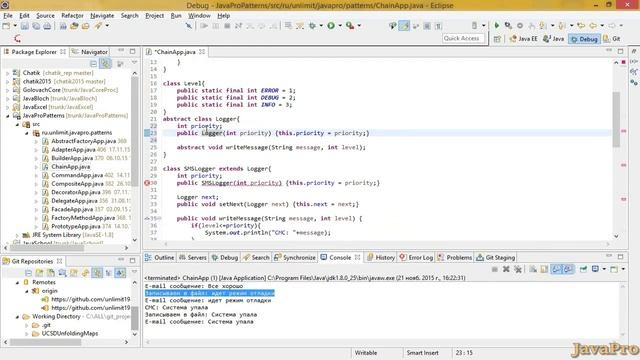Click the green Run button in the toolbar
This screenshot has width=640, height=360.
click(x=331, y=26)
